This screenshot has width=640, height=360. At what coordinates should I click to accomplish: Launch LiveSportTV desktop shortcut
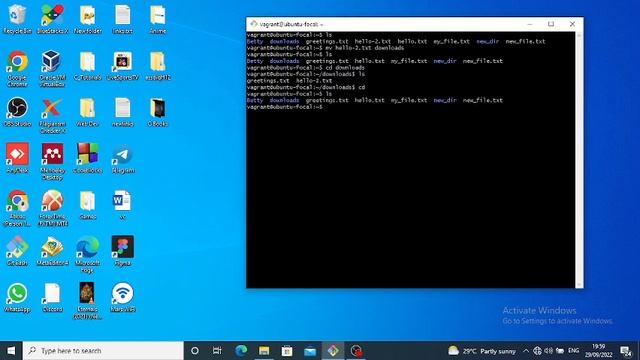click(123, 65)
